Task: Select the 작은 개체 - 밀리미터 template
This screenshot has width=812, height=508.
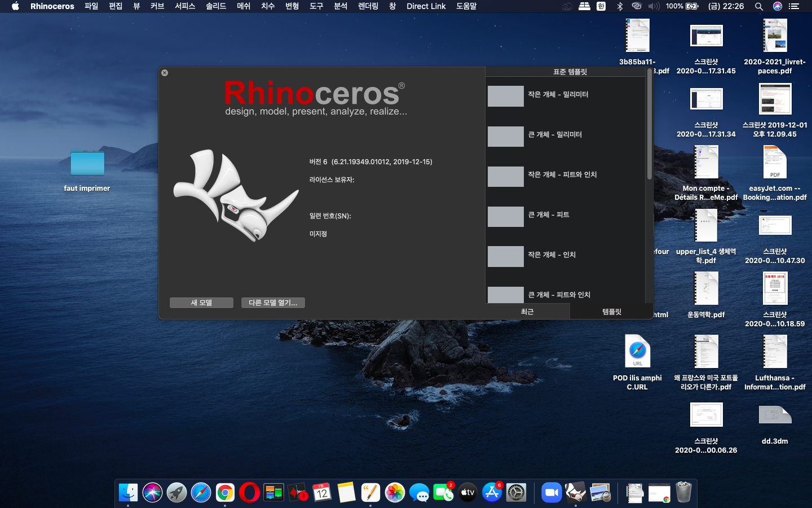Action: 566,96
